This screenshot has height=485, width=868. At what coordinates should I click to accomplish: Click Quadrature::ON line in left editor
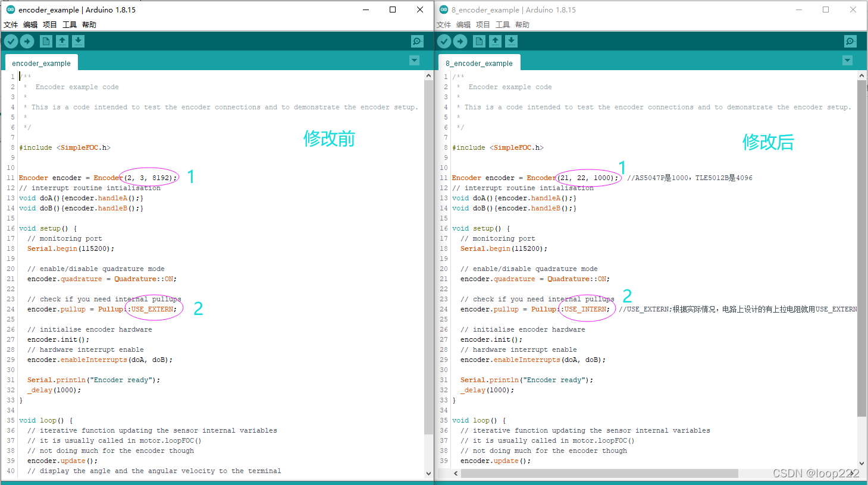102,279
